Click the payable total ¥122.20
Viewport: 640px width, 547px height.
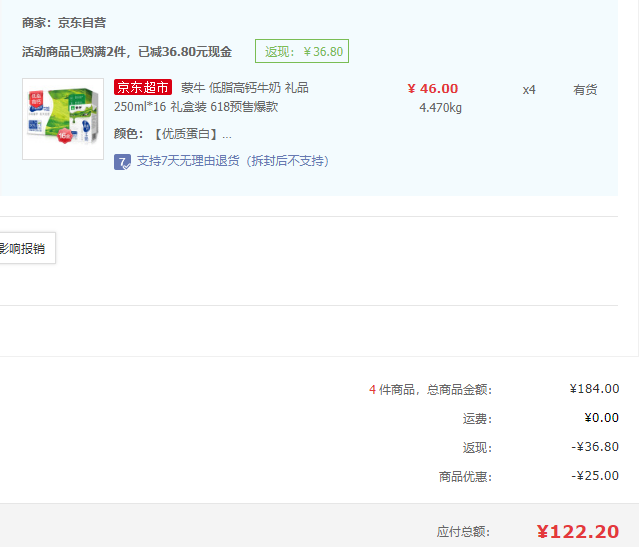point(578,531)
